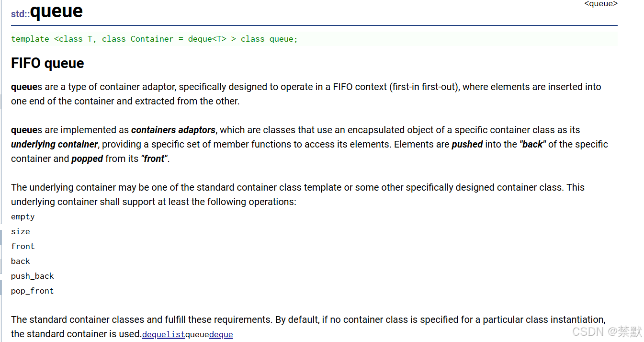Click the bold italic word 'pushed'
The image size is (644, 342).
[x=467, y=144]
